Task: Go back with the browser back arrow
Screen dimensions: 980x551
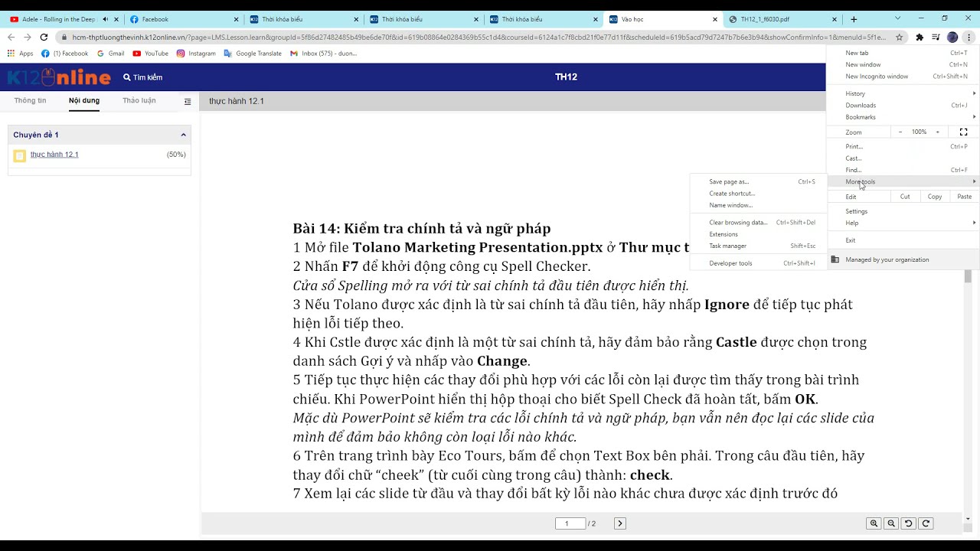Action: pos(11,37)
